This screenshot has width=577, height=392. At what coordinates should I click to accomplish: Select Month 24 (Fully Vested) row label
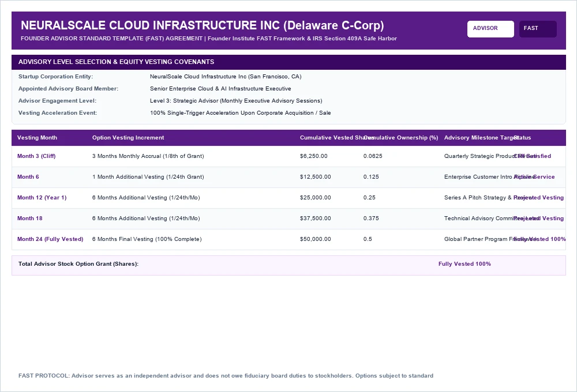[x=50, y=239]
